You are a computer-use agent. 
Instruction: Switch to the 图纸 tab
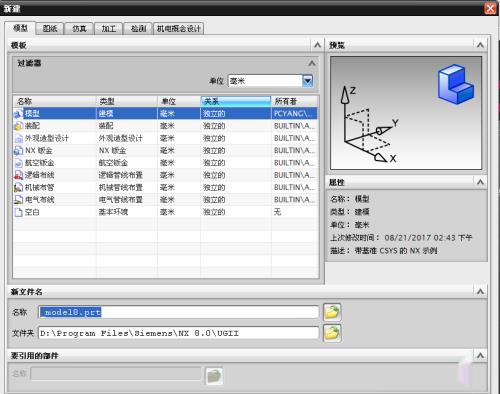pyautogui.click(x=50, y=29)
